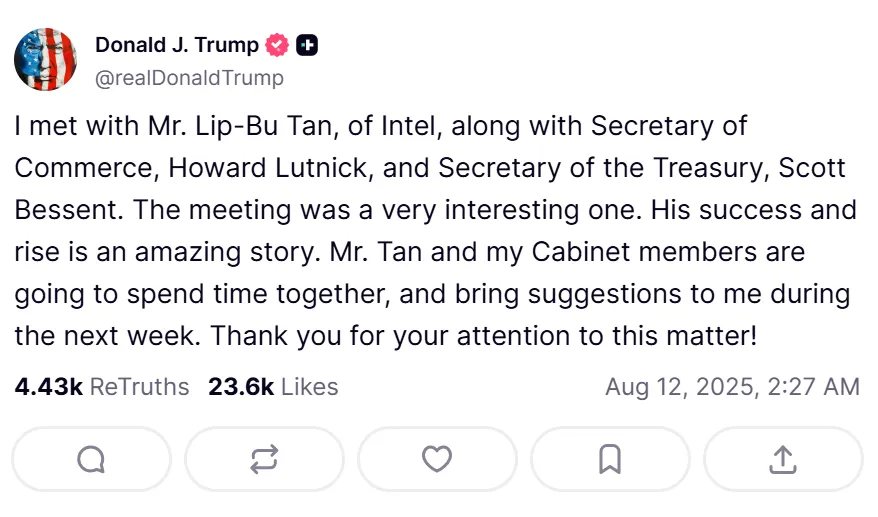Open the flag-painted profile avatar

tap(45, 59)
